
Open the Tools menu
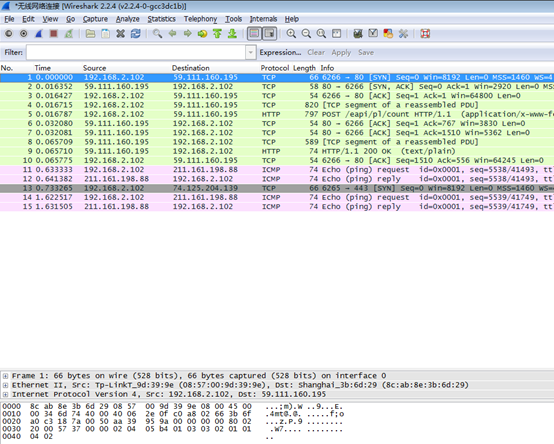tap(234, 19)
